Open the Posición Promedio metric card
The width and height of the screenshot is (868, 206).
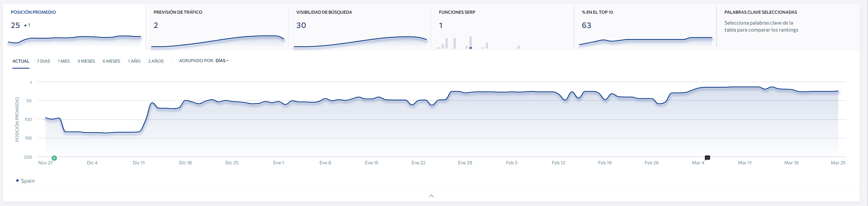[x=74, y=27]
